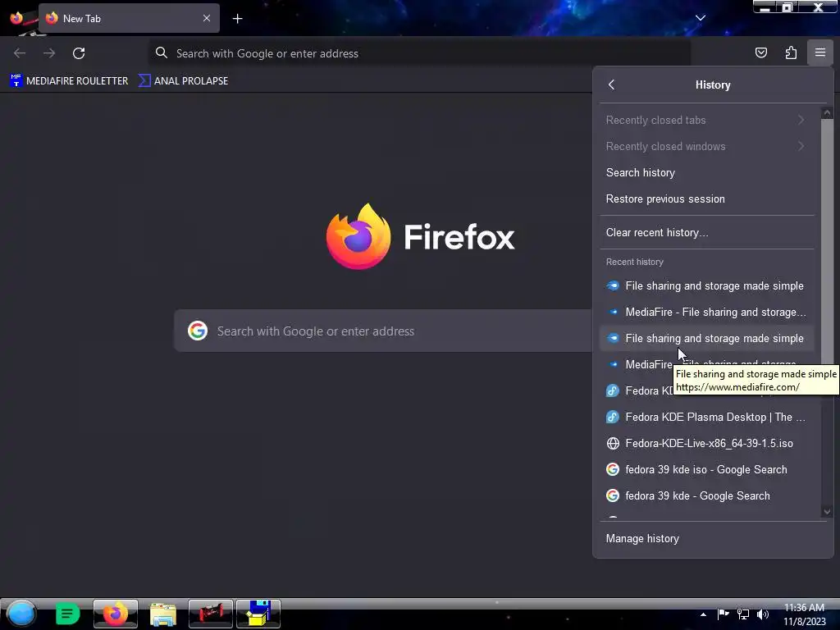Viewport: 840px width, 630px height.
Task: Open fedora 39 kde - Google Search
Action: [x=706, y=495]
